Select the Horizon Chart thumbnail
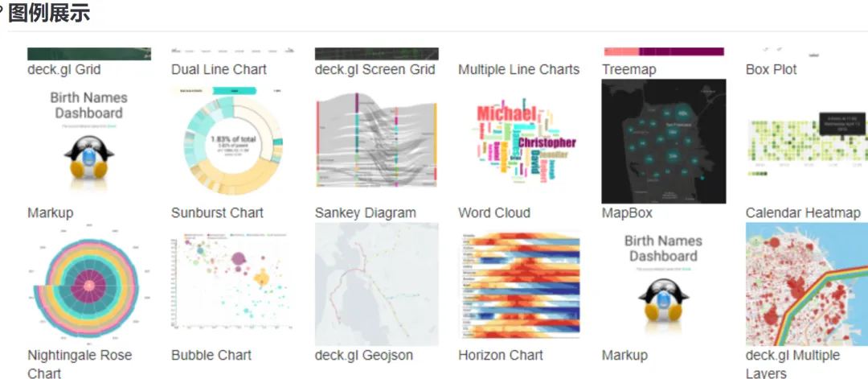This screenshot has width=868, height=379. point(520,284)
